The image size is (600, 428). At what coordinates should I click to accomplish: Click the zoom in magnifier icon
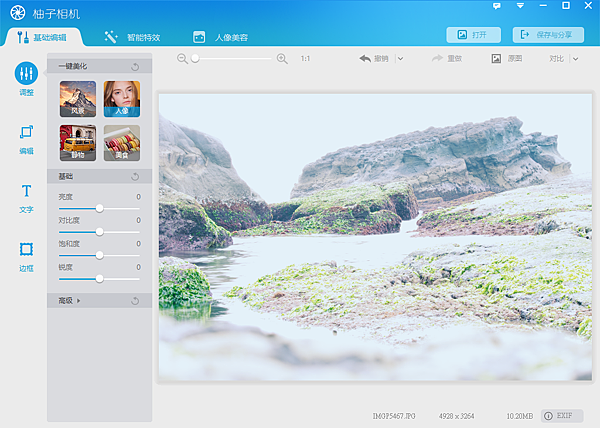pos(282,59)
